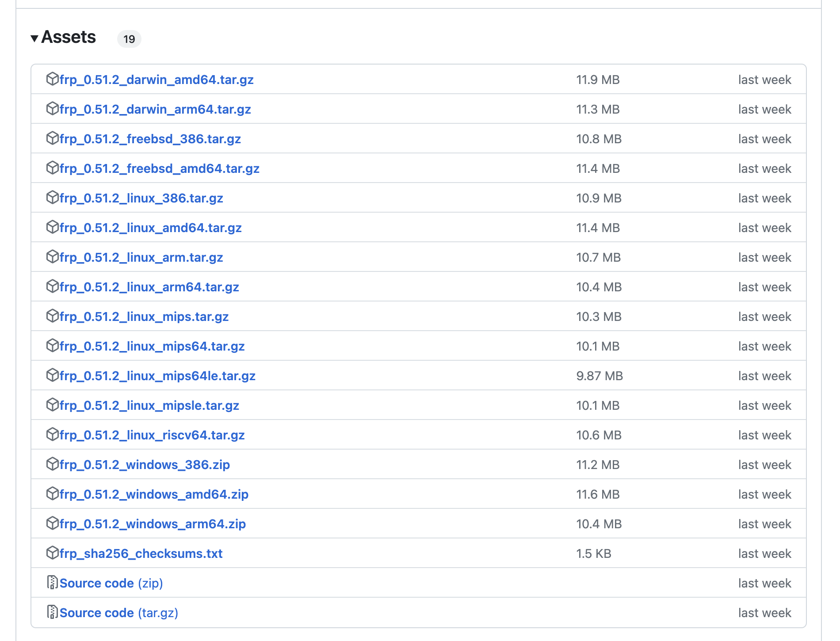This screenshot has width=840, height=641.
Task: Download Source code (tar.gz)
Action: pos(119,613)
